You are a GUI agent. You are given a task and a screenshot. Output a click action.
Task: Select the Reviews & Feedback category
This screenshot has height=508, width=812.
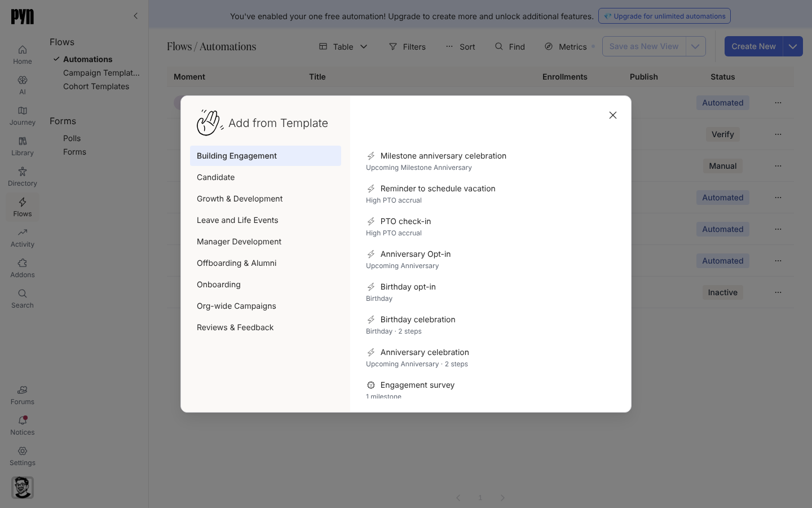click(x=266, y=327)
